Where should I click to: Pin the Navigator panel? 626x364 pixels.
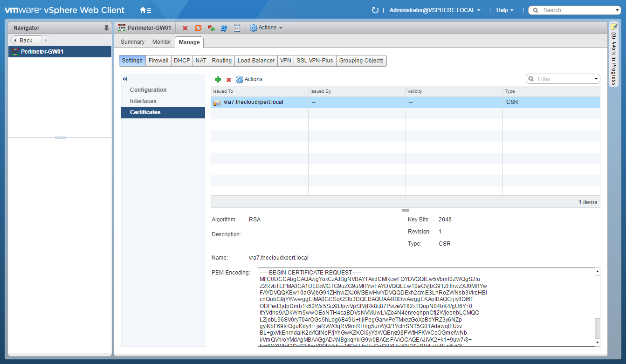click(106, 28)
